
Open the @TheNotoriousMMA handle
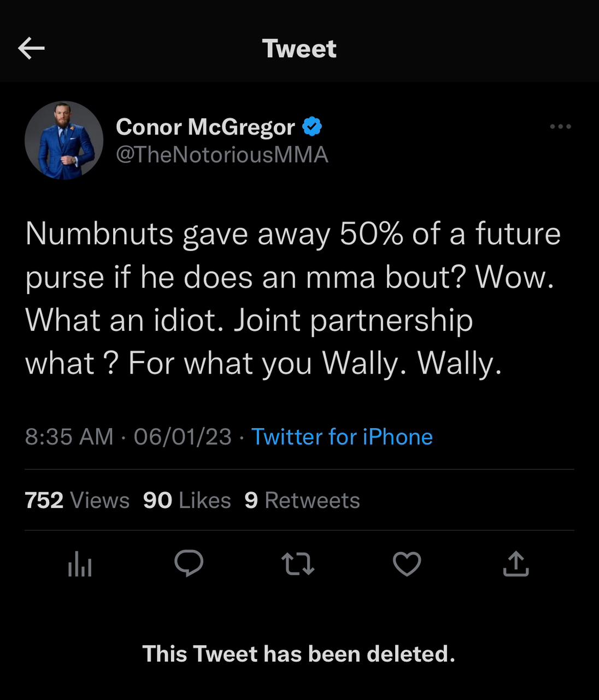click(222, 155)
